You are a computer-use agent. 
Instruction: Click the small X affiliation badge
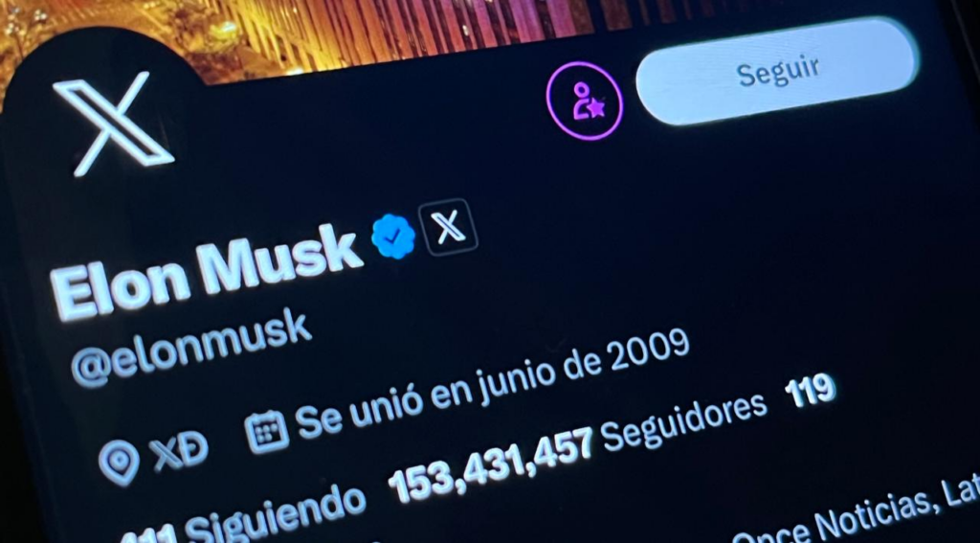click(448, 226)
